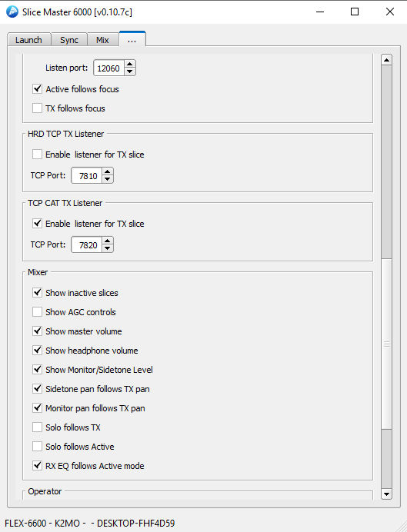Image resolution: width=407 pixels, height=532 pixels.
Task: Open the Sync tab
Action: click(69, 40)
